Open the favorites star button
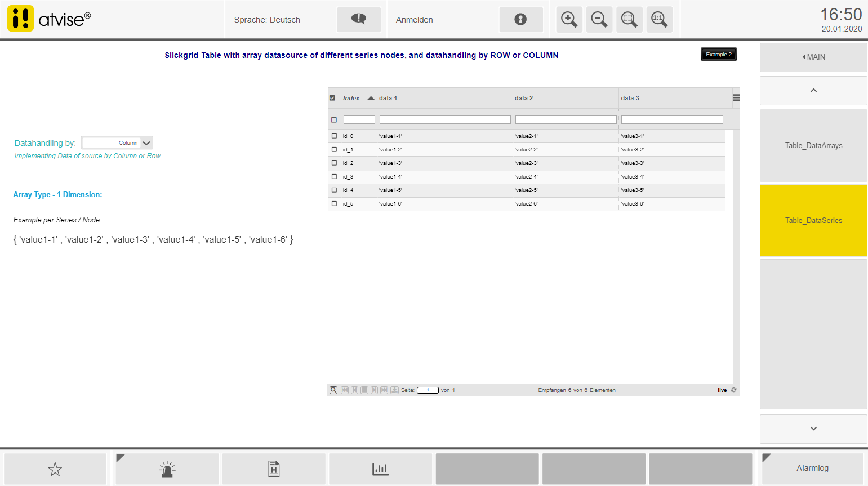 point(55,469)
